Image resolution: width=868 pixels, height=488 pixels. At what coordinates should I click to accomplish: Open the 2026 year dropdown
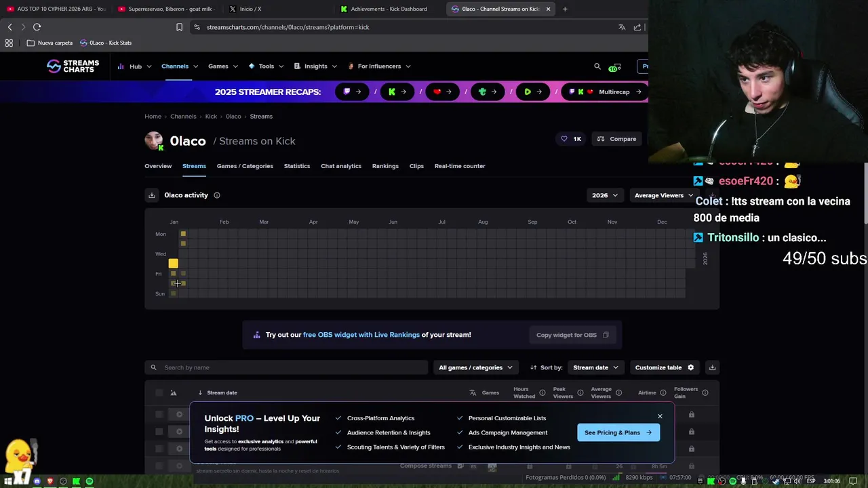coord(604,195)
